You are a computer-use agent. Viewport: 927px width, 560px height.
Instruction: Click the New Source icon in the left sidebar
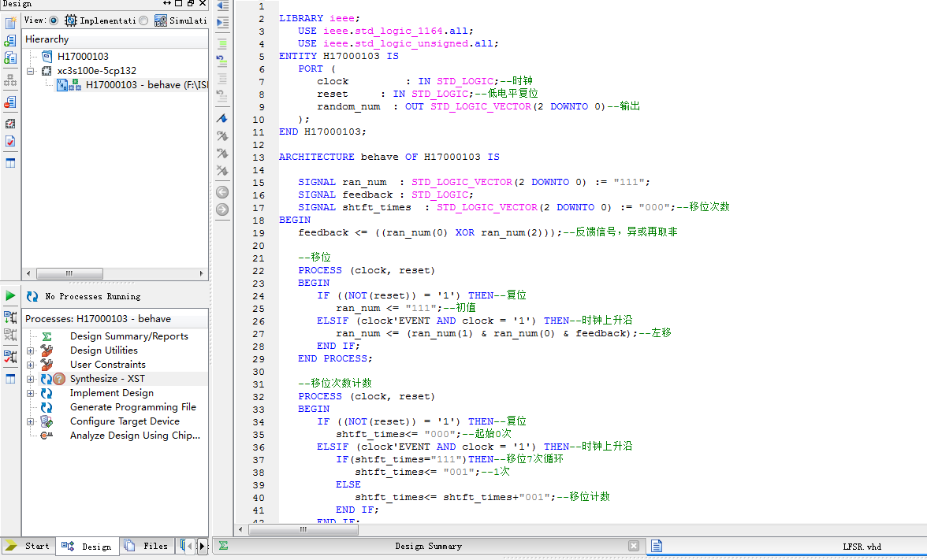click(9, 24)
